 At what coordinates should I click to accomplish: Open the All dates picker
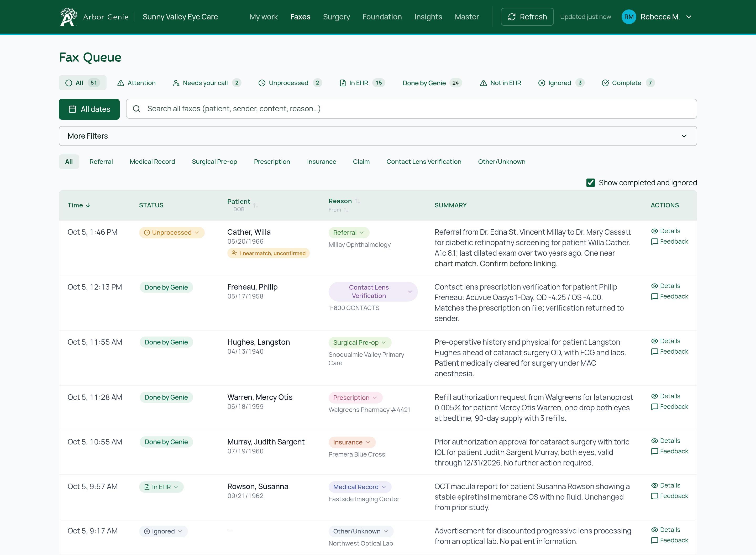89,109
